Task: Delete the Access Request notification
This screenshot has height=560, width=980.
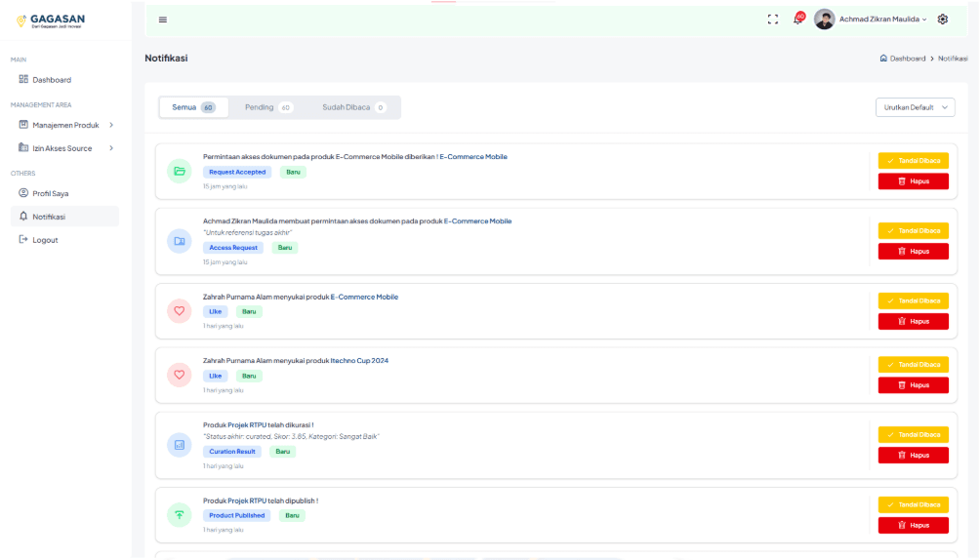Action: coord(913,252)
